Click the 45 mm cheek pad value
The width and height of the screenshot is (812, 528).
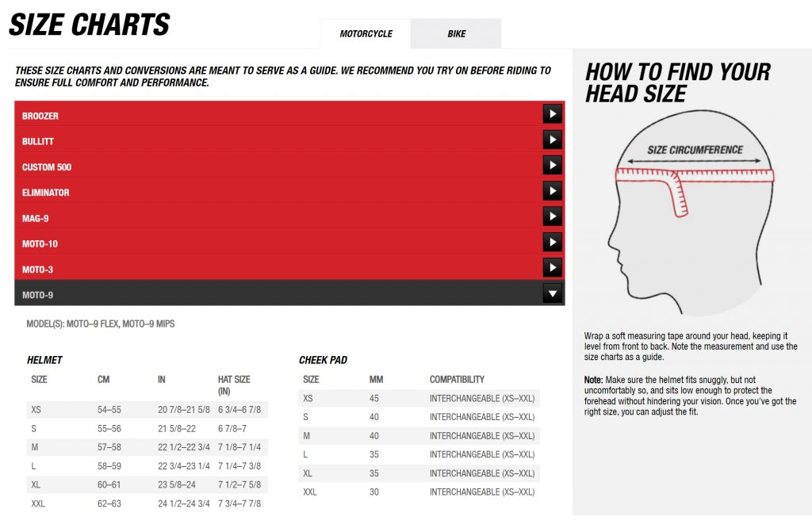tap(374, 399)
